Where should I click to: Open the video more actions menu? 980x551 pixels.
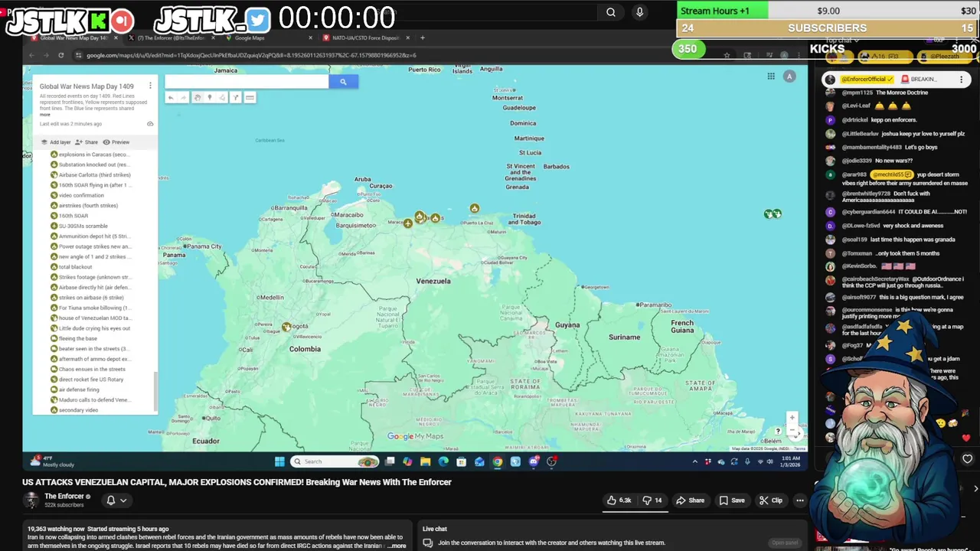(x=800, y=500)
